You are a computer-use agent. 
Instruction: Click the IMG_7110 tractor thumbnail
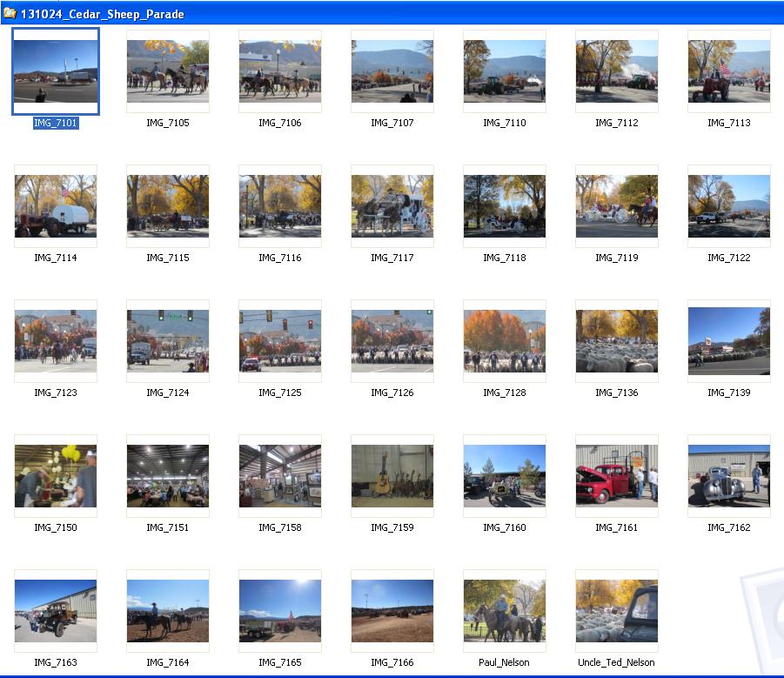[x=505, y=71]
